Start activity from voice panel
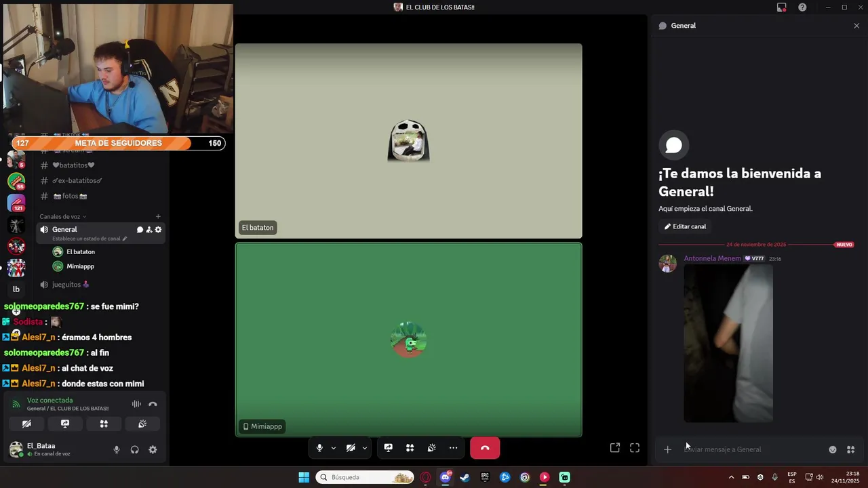The height and width of the screenshot is (488, 868). pyautogui.click(x=104, y=424)
